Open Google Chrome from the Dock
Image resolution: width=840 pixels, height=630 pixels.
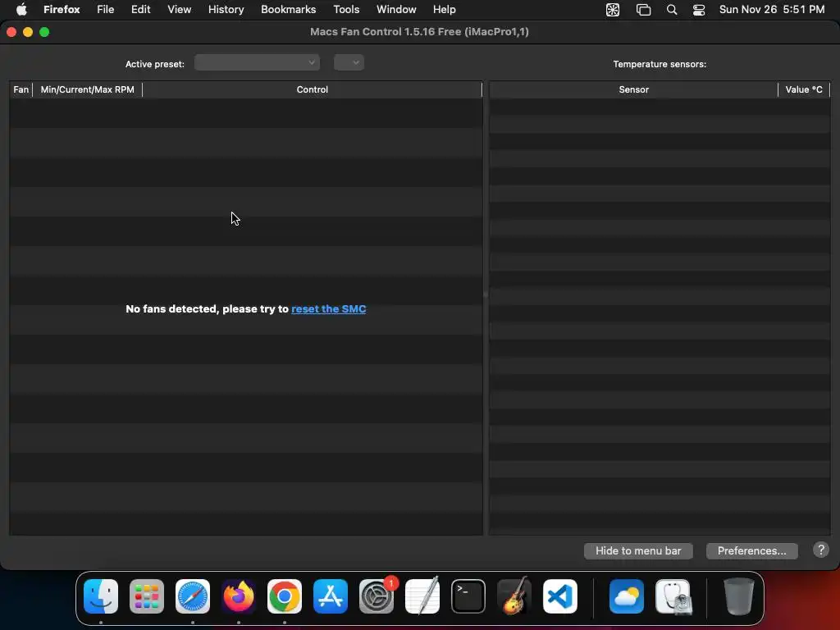pos(285,596)
